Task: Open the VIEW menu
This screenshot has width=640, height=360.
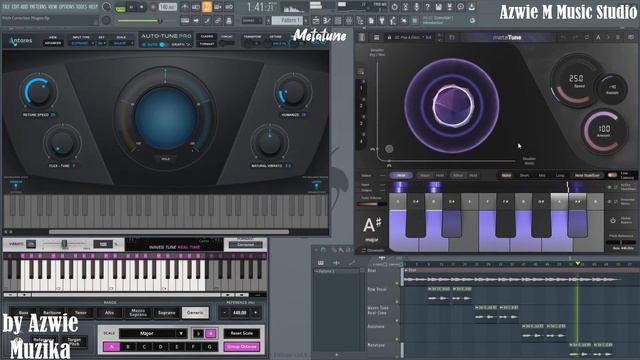Action: tap(53, 7)
